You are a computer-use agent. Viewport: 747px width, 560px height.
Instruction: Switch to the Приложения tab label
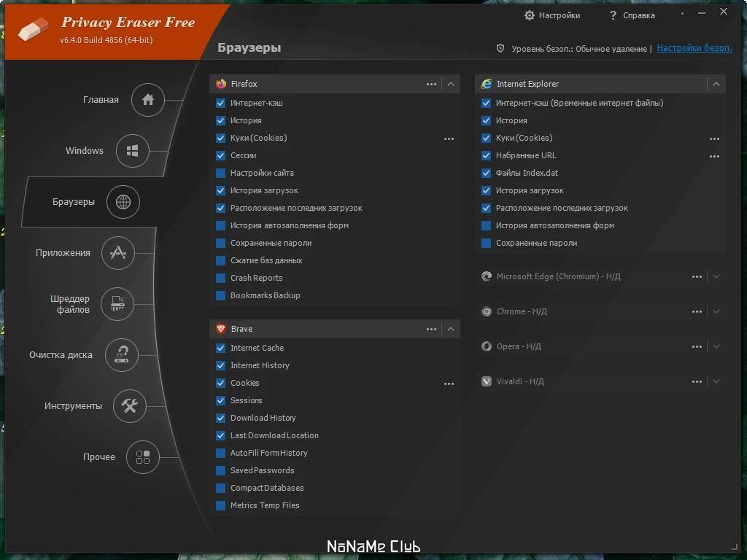[63, 253]
